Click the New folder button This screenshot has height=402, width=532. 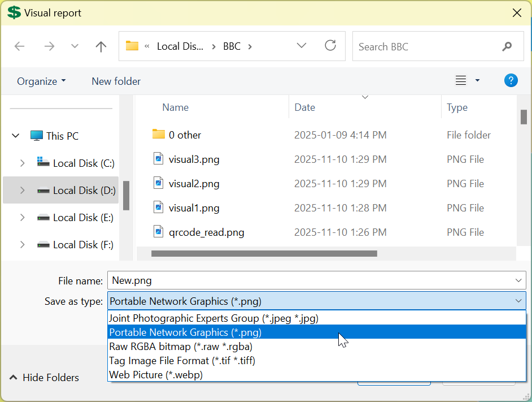(x=116, y=81)
